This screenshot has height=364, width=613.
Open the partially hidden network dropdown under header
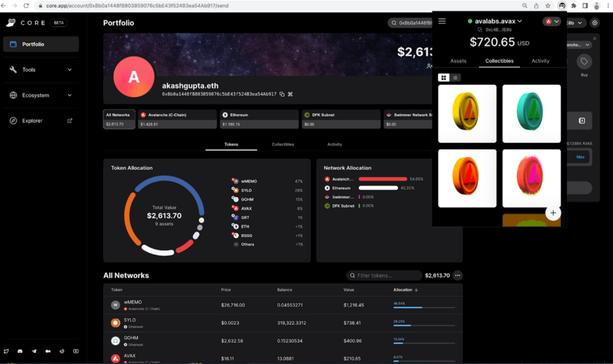click(579, 45)
